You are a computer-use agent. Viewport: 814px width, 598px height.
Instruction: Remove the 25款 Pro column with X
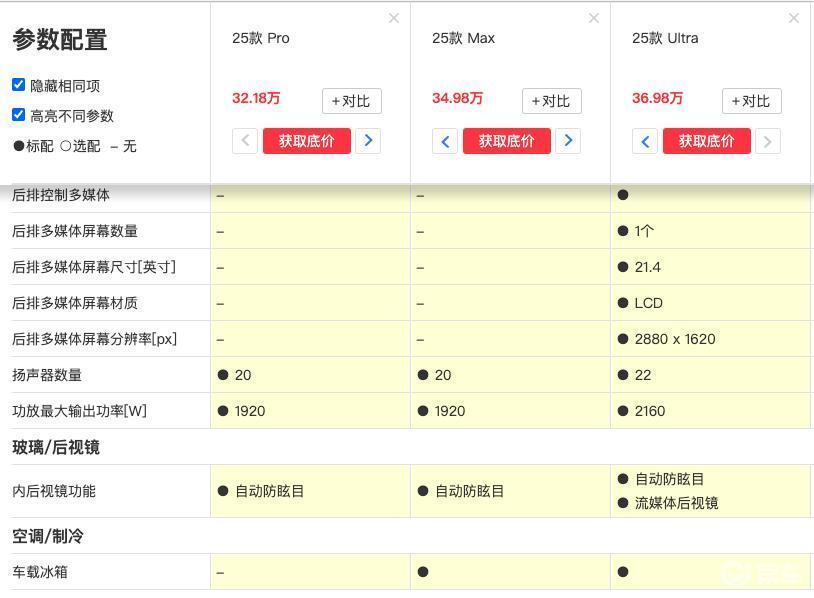[x=394, y=19]
